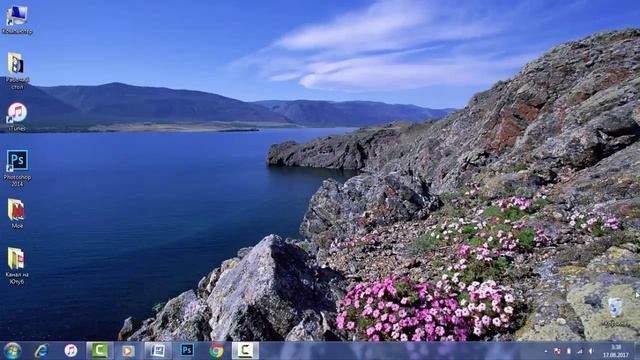
Task: Select the 'Мое' folder on desktop
Action: point(17,213)
